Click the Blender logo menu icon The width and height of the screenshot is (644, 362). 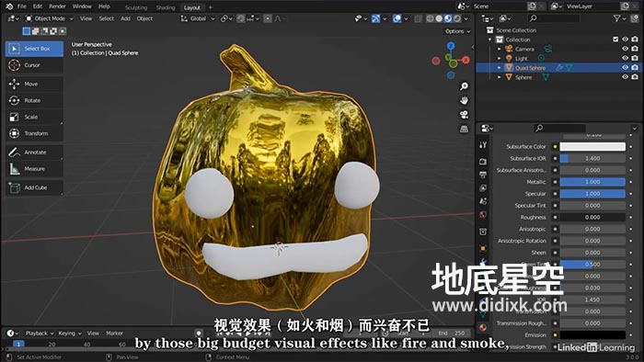coord(8,6)
